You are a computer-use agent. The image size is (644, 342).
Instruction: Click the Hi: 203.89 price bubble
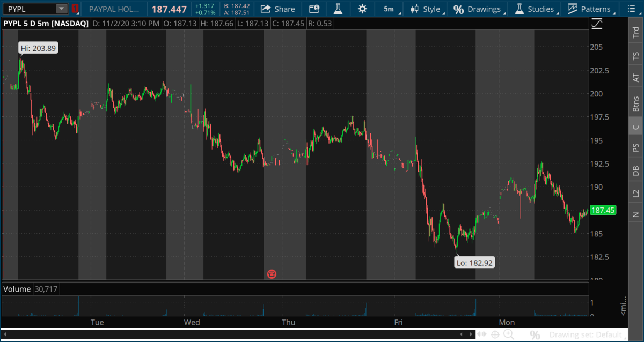(38, 48)
